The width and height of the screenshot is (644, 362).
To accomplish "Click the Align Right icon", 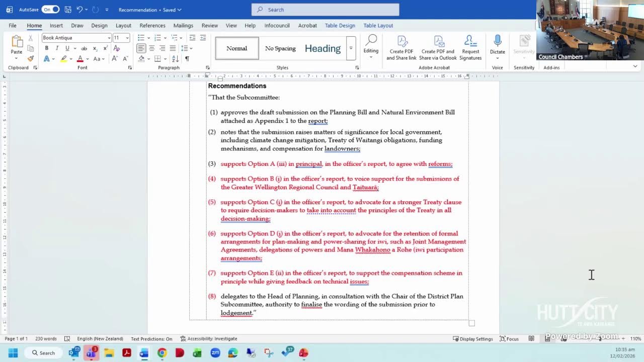I will (x=162, y=48).
